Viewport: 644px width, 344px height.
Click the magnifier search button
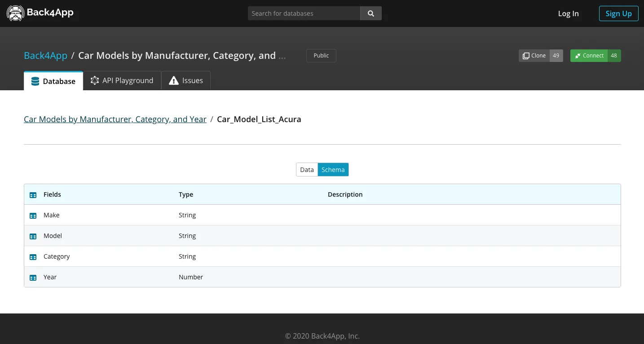pyautogui.click(x=371, y=13)
